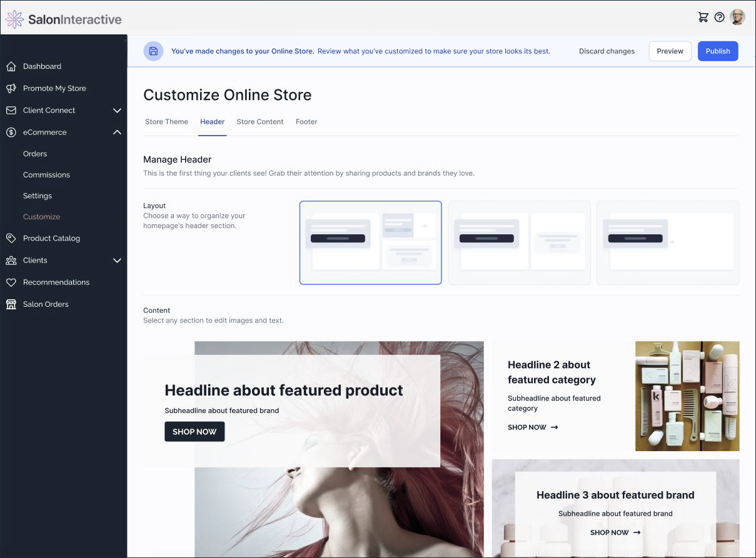Open the shopping cart icon
Image resolution: width=756 pixels, height=558 pixels.
pos(703,17)
